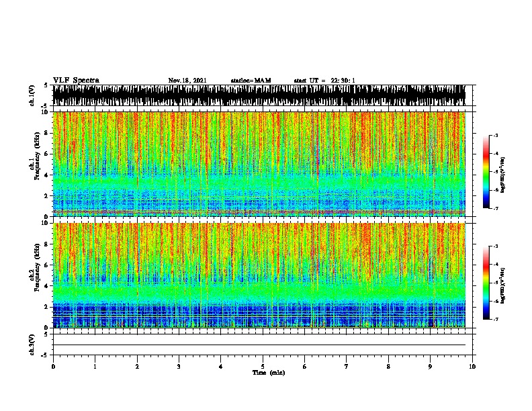532x411 pixels.
Task: Click the "-7" value below the ch.2 color bar
Action: click(495, 320)
